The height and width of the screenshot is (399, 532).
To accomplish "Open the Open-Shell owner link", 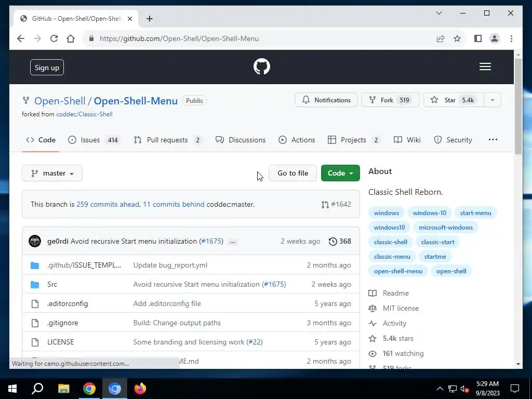I will (x=60, y=101).
